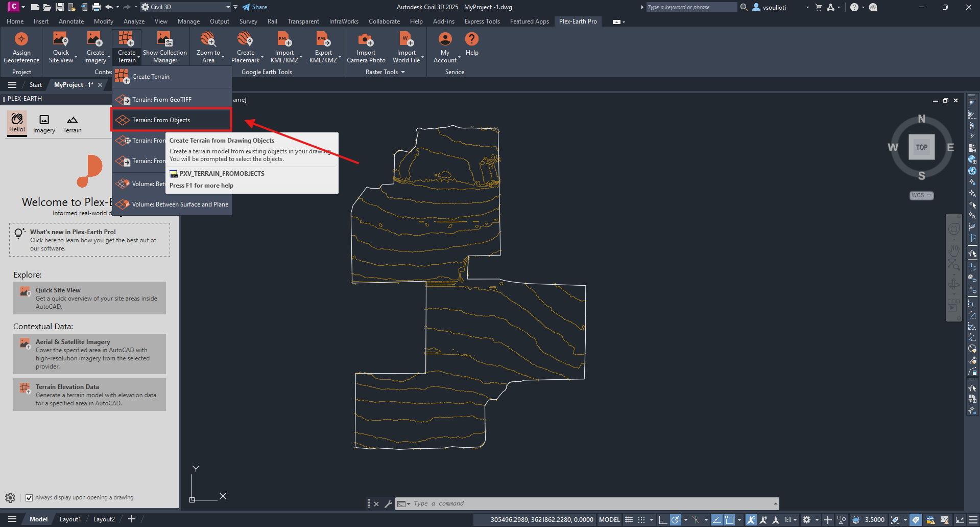
Task: Click the Clean Screen icon in status bar
Action: click(960, 520)
